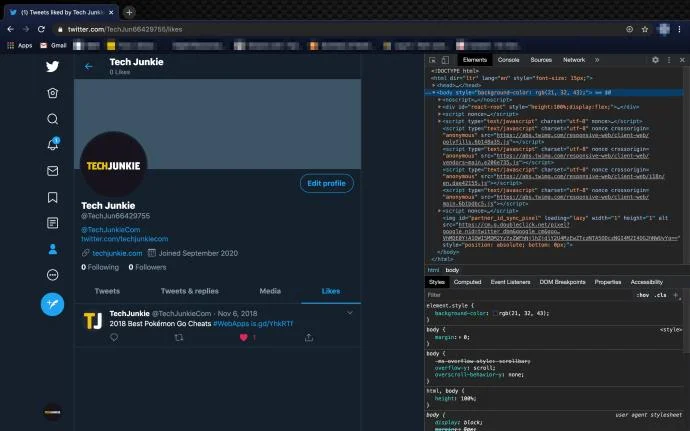
Task: Open the techjunkie.com website link
Action: click(117, 253)
